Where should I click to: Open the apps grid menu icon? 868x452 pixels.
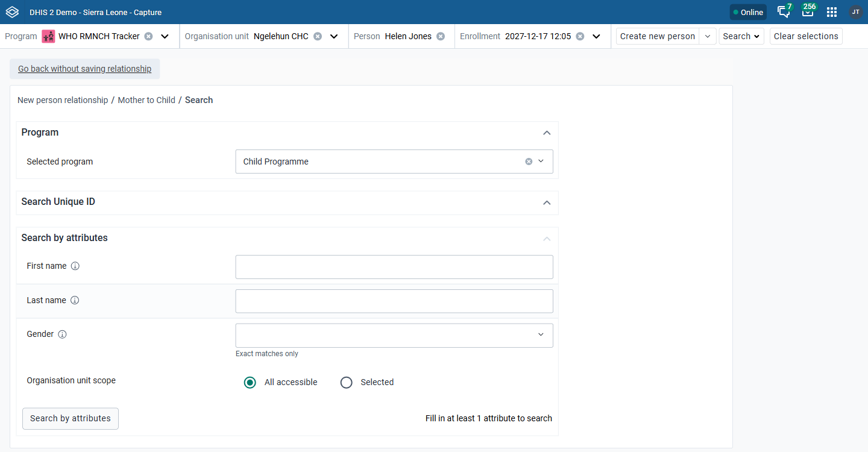(x=832, y=12)
